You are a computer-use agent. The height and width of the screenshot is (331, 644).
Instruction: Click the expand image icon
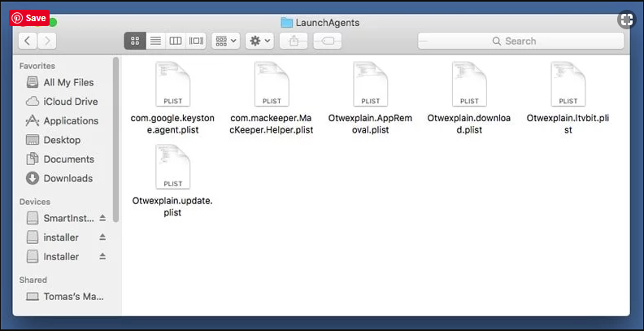tap(627, 20)
